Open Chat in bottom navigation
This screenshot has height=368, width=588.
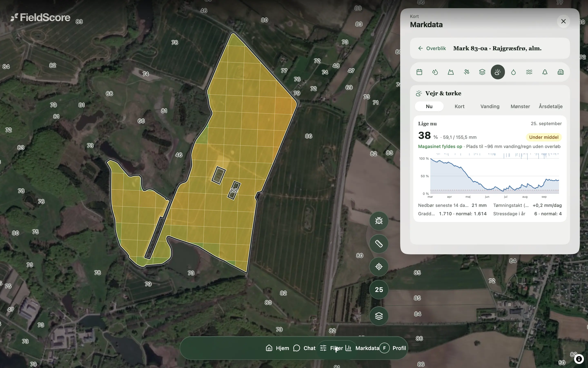pos(304,348)
